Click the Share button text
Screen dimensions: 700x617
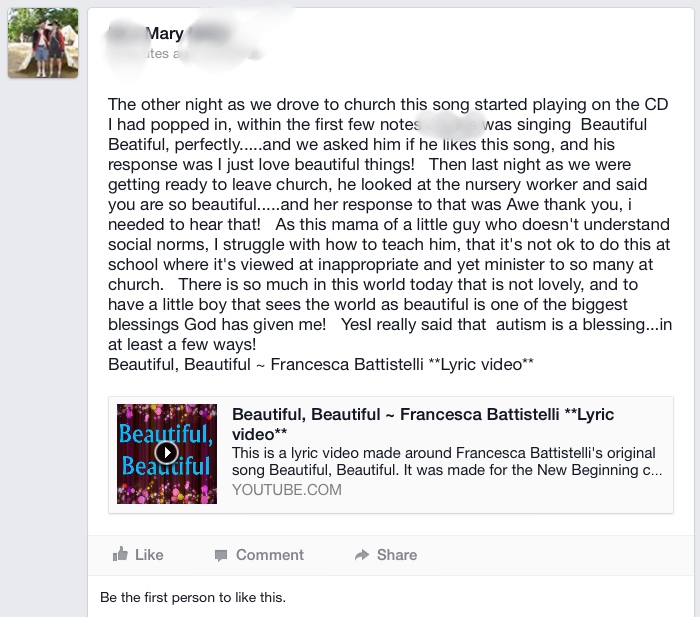pyautogui.click(x=397, y=555)
